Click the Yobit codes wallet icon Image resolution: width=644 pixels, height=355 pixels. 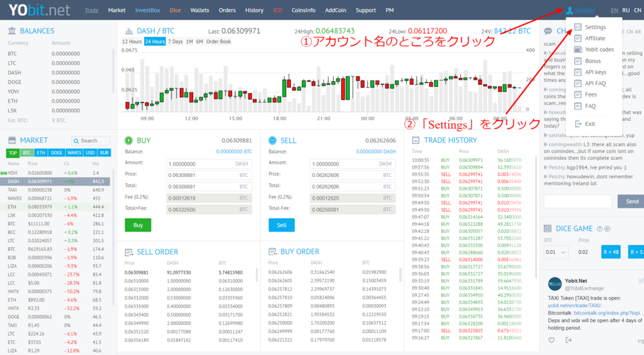pyautogui.click(x=578, y=50)
